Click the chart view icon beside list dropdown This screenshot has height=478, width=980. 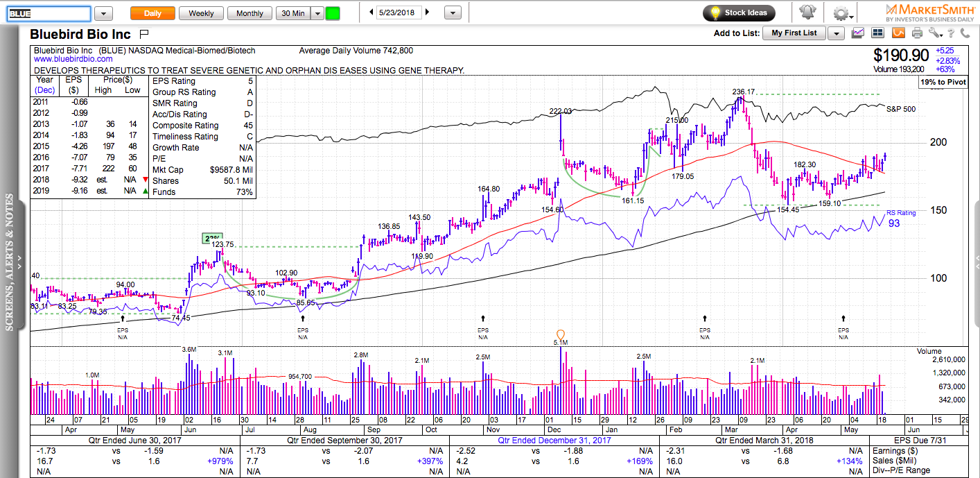(858, 33)
